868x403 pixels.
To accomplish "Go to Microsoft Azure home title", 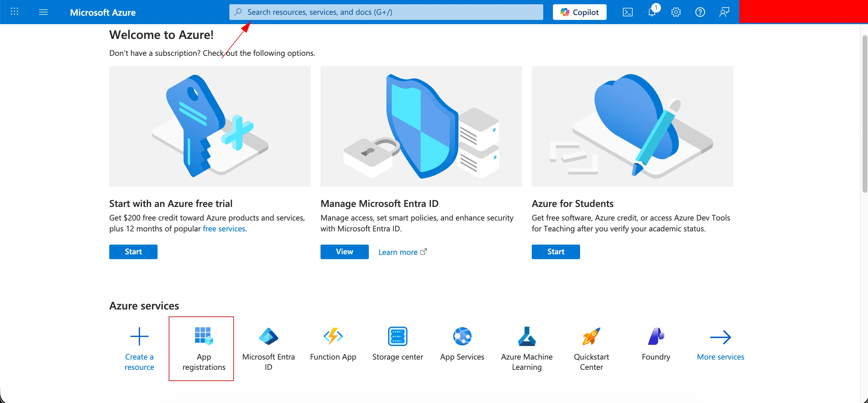I will tap(103, 12).
